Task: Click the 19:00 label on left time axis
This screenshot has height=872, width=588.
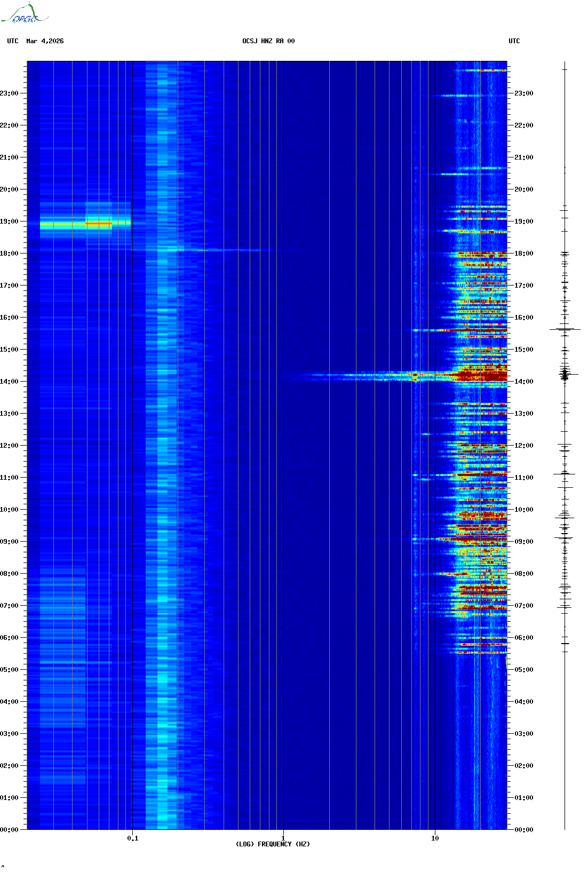Action: pos(9,221)
